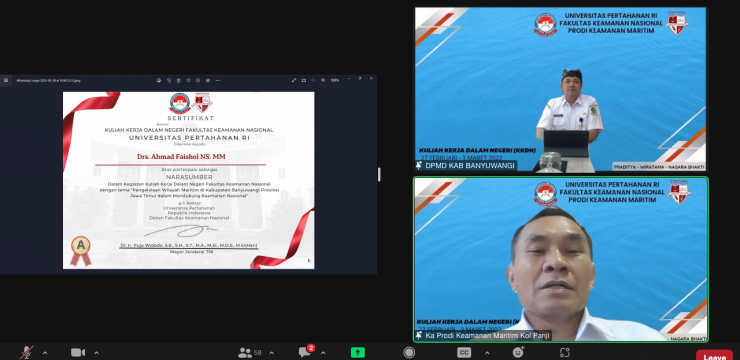
Task: Click Print icon in Photos toolbar
Action: tap(208, 80)
